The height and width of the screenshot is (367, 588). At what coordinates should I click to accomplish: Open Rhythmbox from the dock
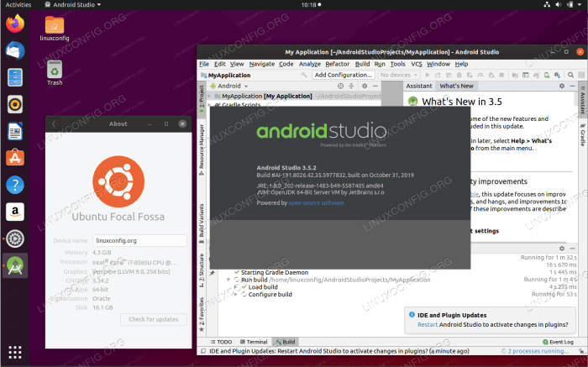[15, 104]
